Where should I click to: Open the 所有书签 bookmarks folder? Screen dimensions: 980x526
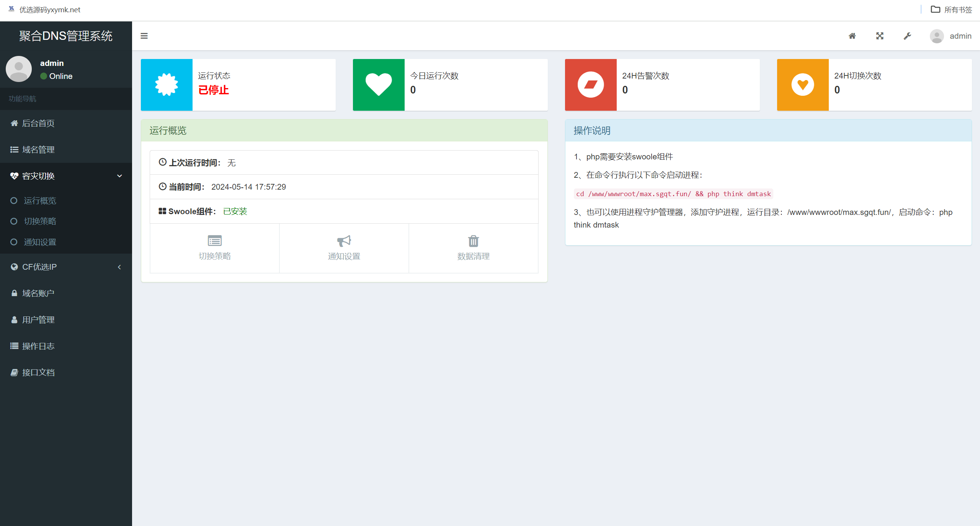click(951, 10)
